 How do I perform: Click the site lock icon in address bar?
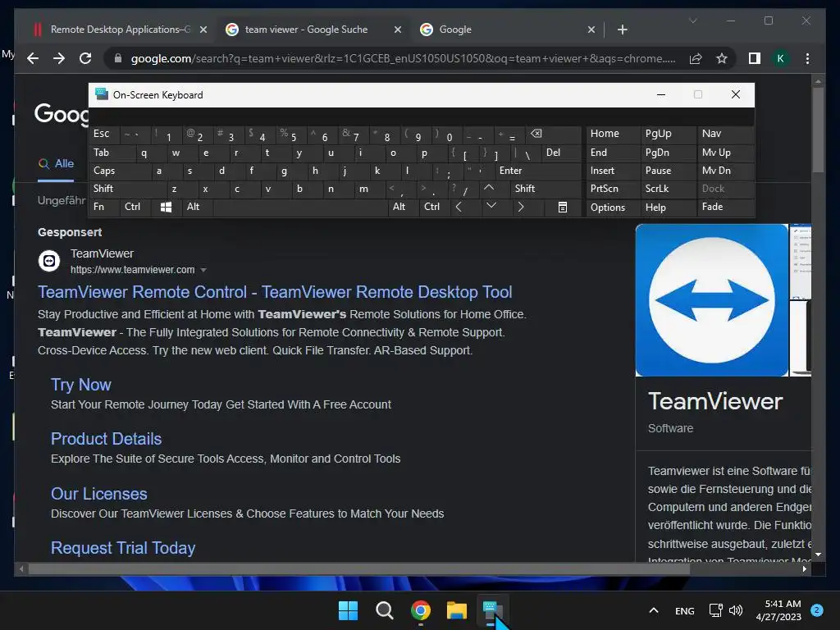coord(118,58)
